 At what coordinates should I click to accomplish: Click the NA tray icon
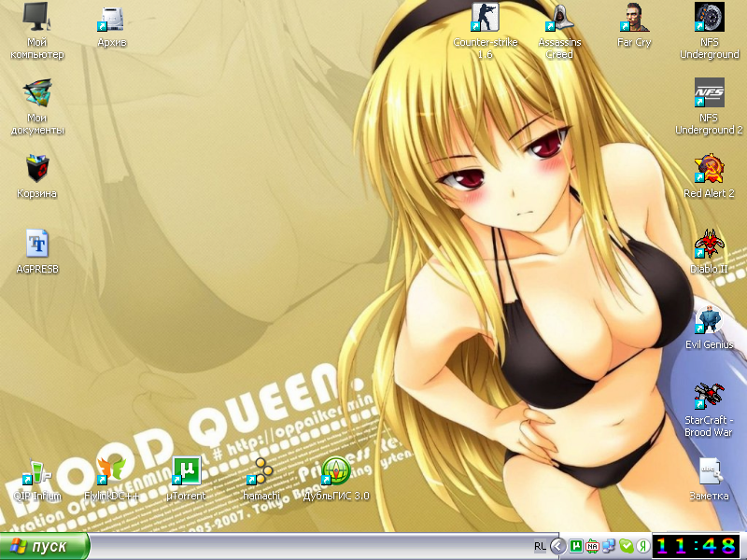click(592, 546)
